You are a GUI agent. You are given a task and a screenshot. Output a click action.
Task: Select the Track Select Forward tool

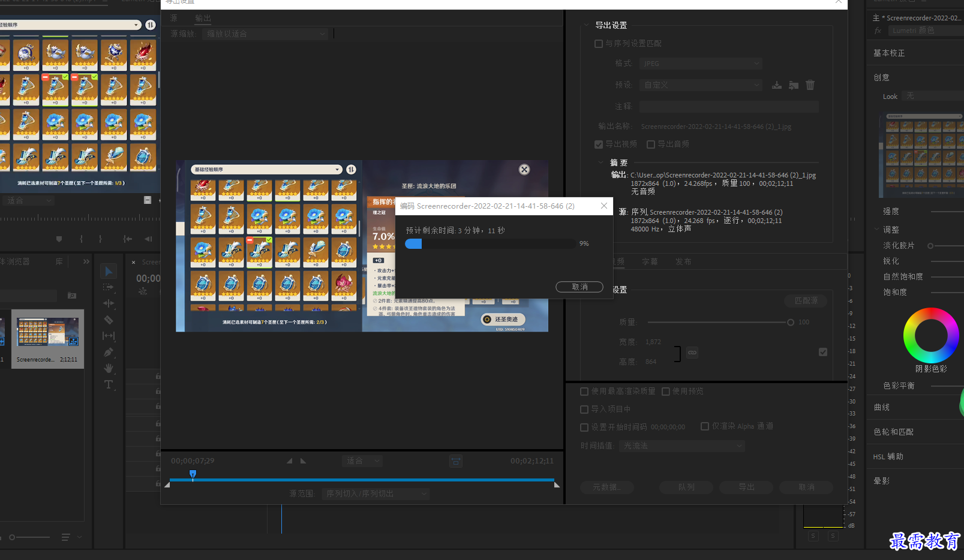click(109, 287)
